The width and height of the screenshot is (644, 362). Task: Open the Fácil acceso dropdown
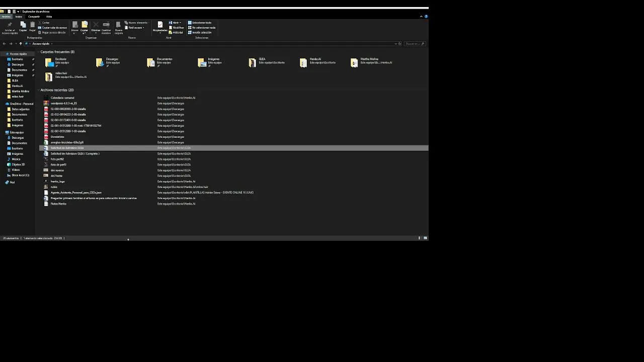[135, 28]
